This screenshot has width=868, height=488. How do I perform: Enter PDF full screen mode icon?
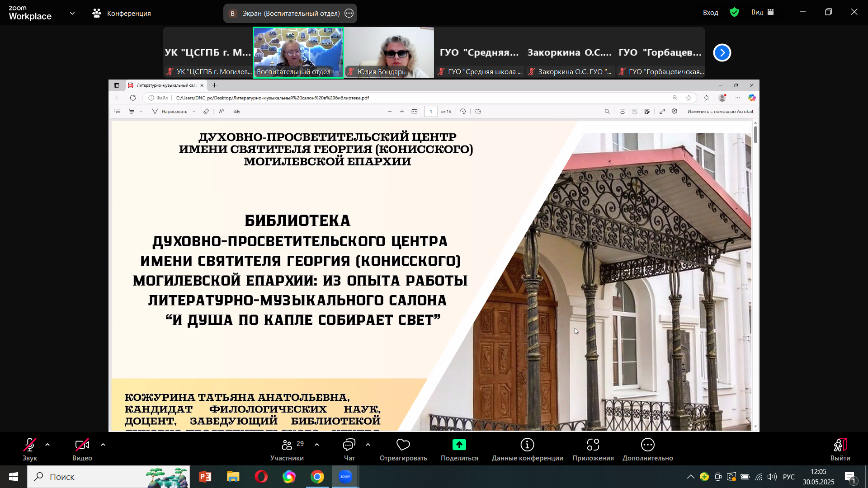pos(662,111)
